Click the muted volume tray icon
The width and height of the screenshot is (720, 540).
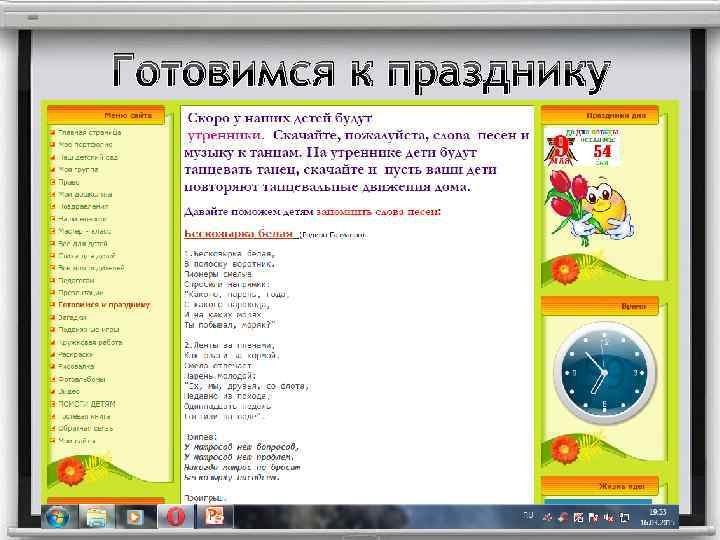pos(609,518)
